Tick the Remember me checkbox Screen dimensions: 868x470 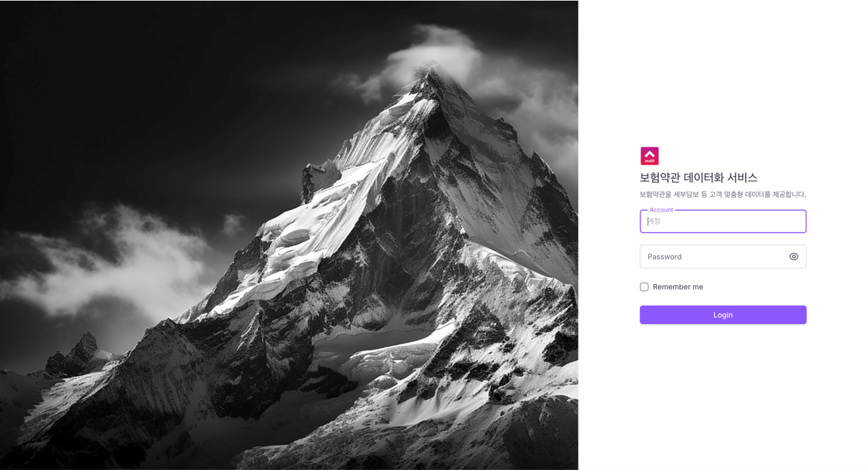tap(644, 287)
